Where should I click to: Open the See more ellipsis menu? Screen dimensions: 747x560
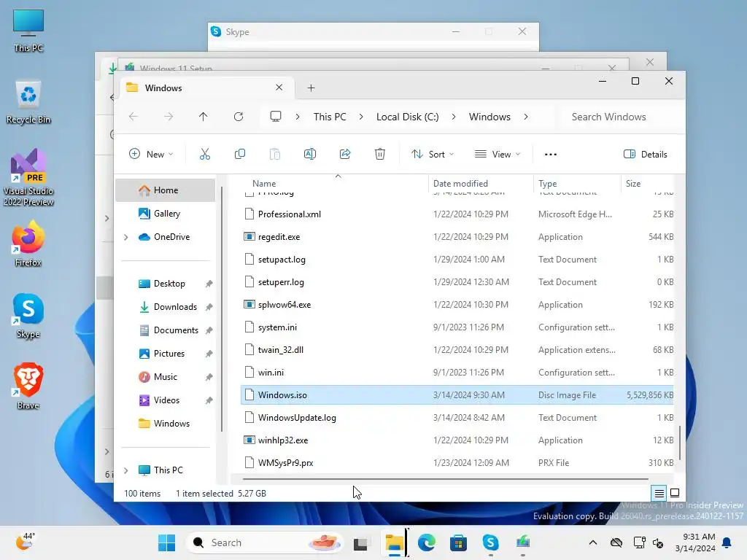[551, 155]
